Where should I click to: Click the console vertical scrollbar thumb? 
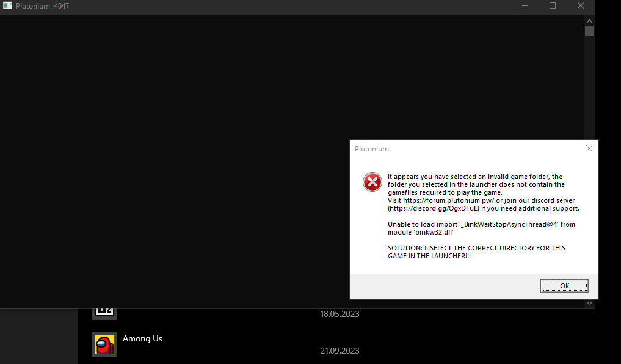589,31
